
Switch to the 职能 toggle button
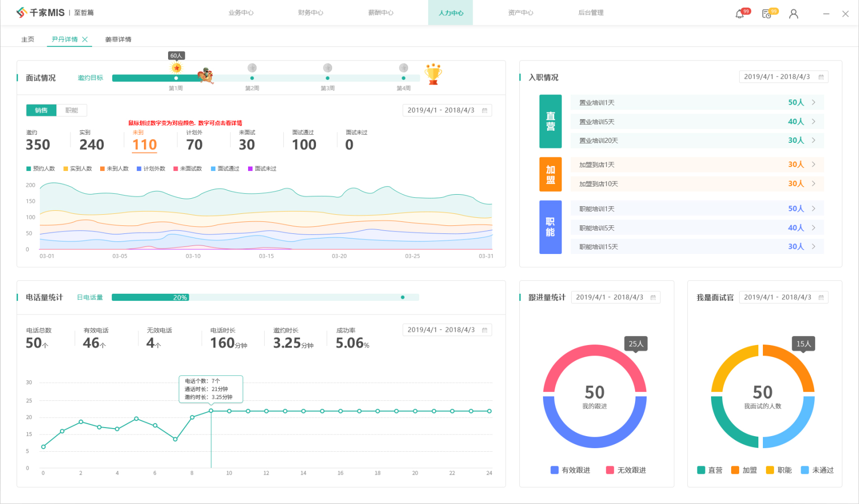click(x=71, y=110)
